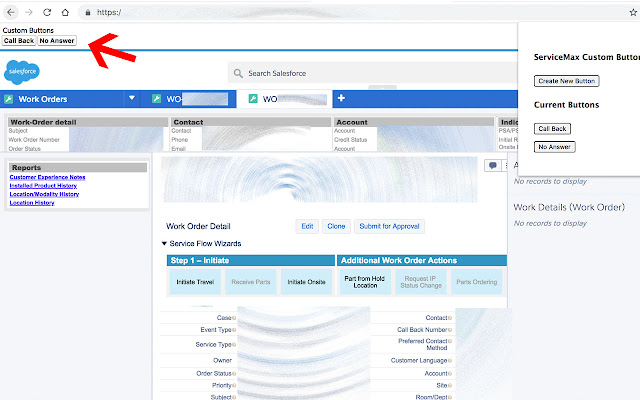Open the Work Orders navigation tab

[43, 99]
